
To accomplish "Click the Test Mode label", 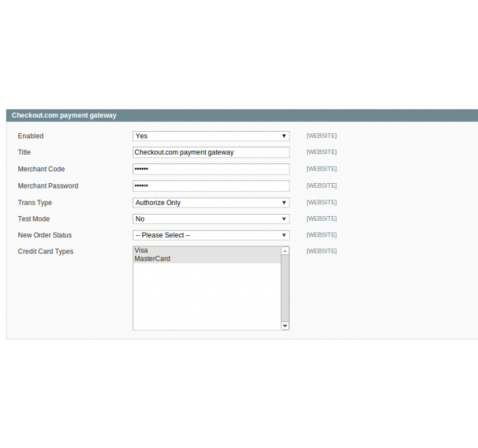I will pos(34,219).
